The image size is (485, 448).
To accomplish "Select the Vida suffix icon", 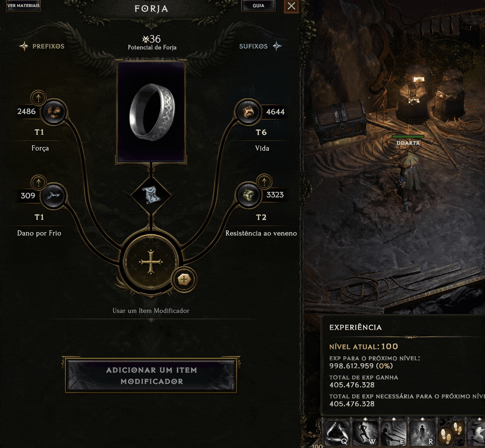I will (x=248, y=112).
